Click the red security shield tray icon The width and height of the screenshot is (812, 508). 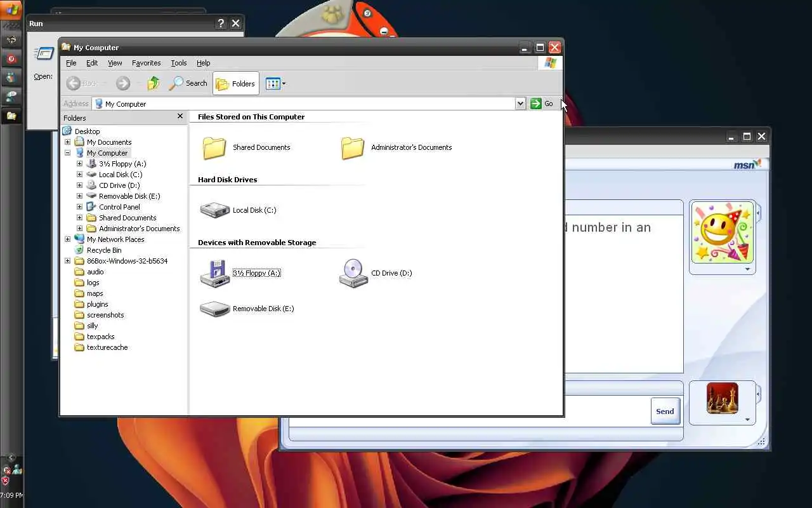[6, 481]
